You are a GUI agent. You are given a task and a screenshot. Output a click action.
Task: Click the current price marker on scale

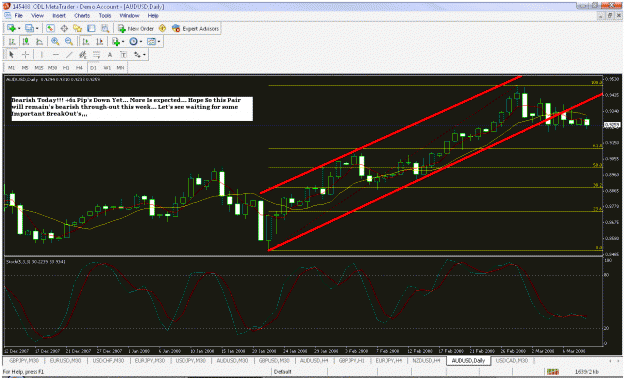[612, 125]
